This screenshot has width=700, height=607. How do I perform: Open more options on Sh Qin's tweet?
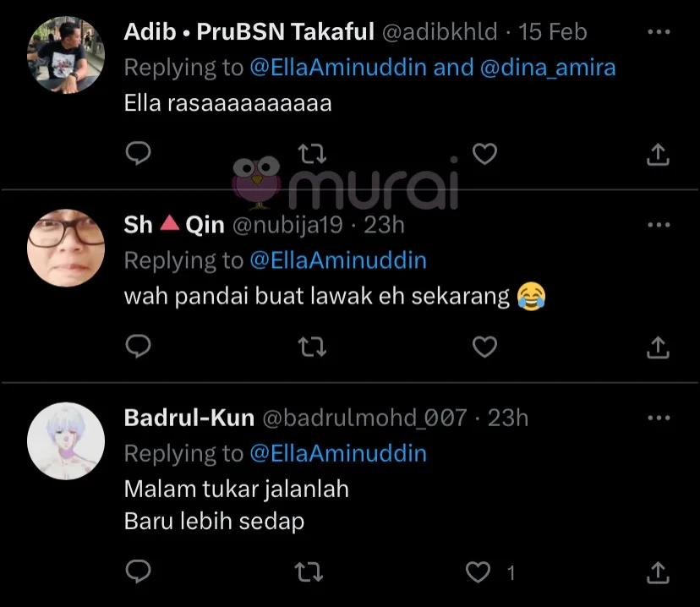coord(659,225)
